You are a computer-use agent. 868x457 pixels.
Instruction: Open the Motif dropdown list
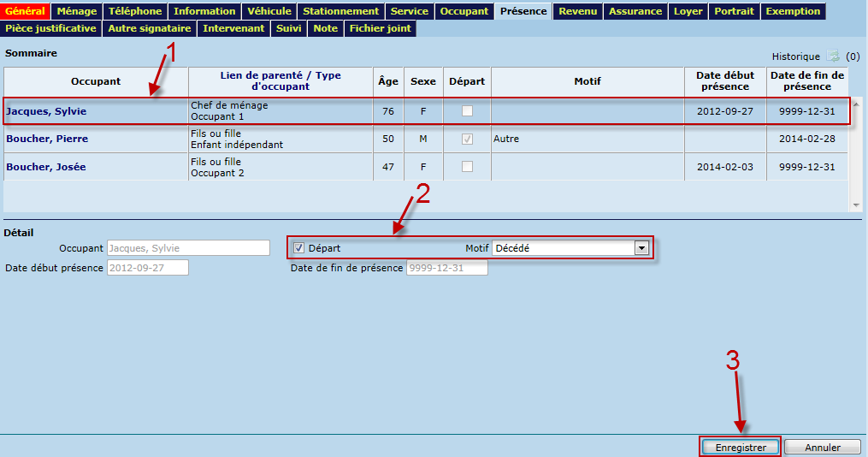[641, 248]
